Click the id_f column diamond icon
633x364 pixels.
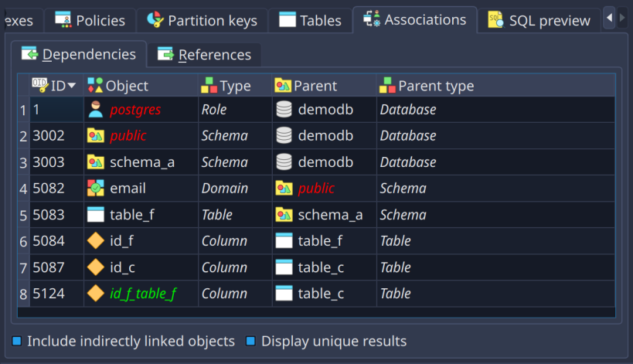pos(96,241)
